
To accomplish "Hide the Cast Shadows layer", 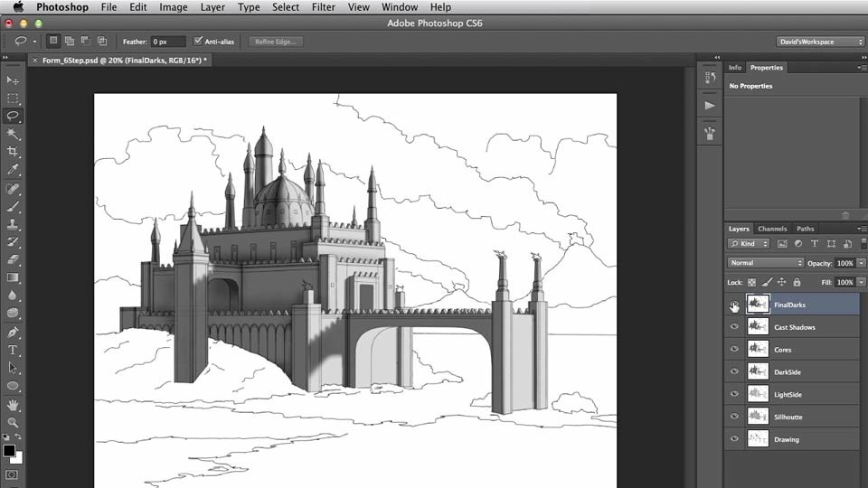I will [734, 327].
